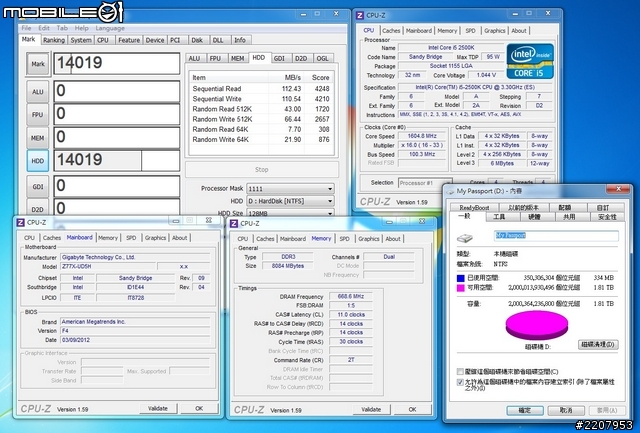The height and width of the screenshot is (433, 640).
Task: Show the GDI results tab
Action: click(279, 58)
